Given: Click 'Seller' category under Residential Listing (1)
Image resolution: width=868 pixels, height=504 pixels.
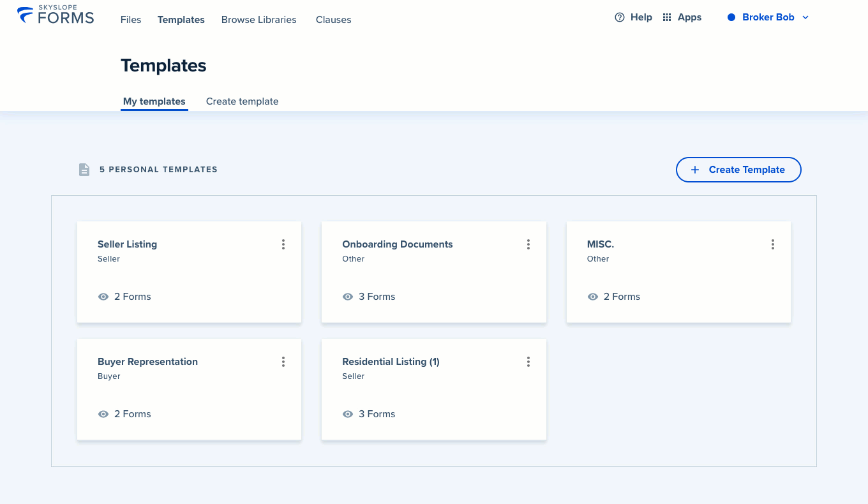Looking at the screenshot, I should click(x=354, y=376).
